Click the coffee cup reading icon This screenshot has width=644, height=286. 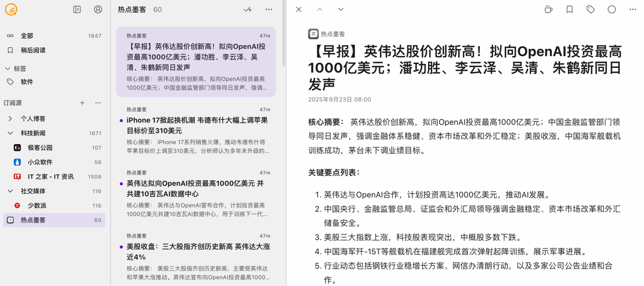(x=548, y=10)
